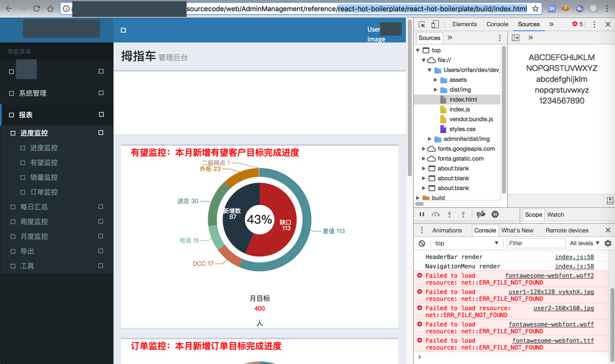Open the Sources pane three-dot menu

tap(500, 38)
